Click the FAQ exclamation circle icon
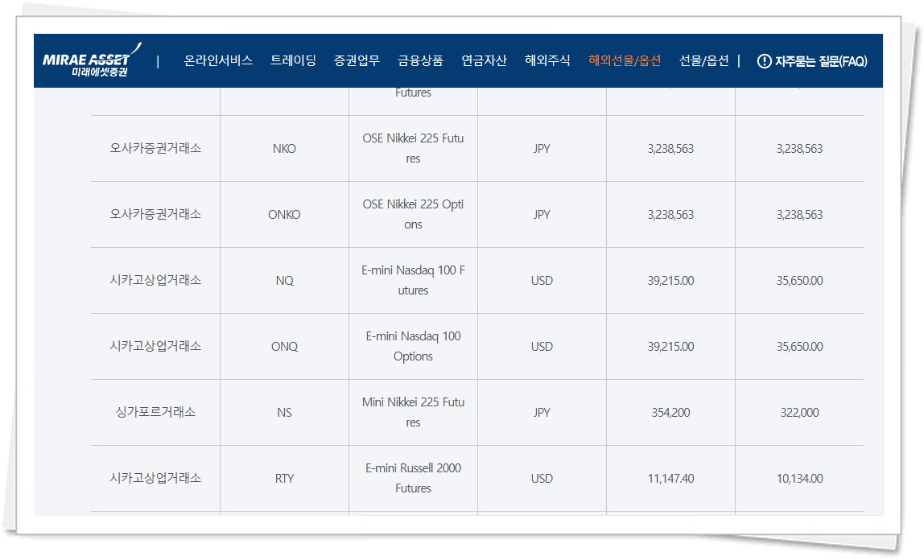This screenshot has width=924, height=560. [x=764, y=61]
